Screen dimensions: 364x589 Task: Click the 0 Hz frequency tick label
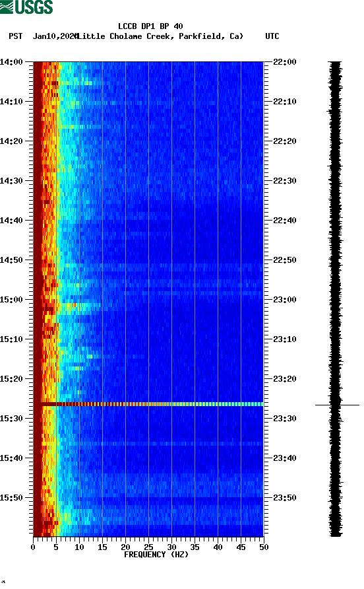point(33,547)
